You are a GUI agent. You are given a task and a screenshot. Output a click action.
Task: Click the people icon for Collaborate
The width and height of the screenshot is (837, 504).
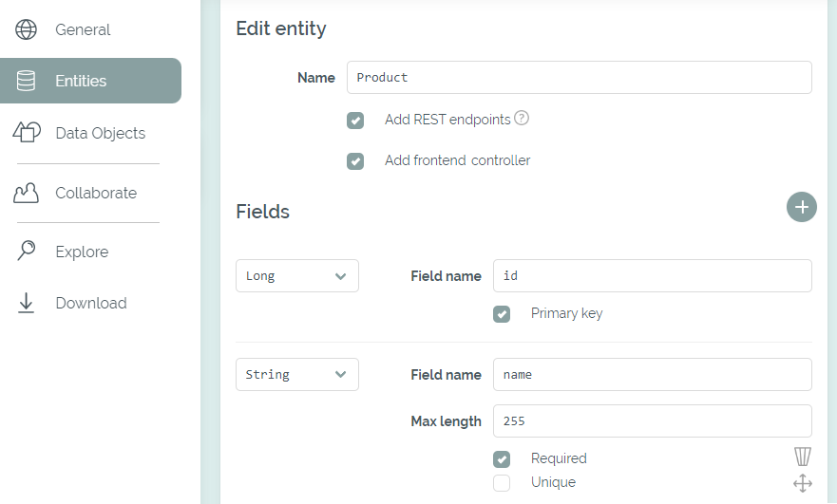pyautogui.click(x=27, y=193)
